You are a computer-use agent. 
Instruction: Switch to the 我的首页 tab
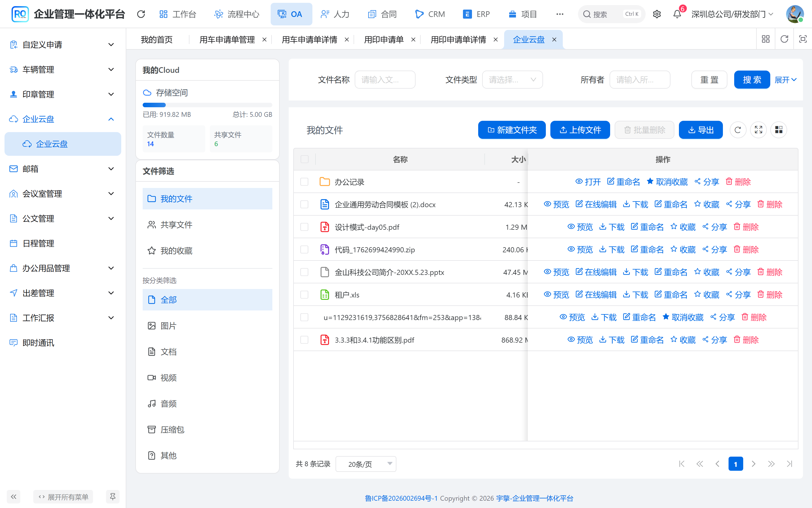pyautogui.click(x=157, y=40)
